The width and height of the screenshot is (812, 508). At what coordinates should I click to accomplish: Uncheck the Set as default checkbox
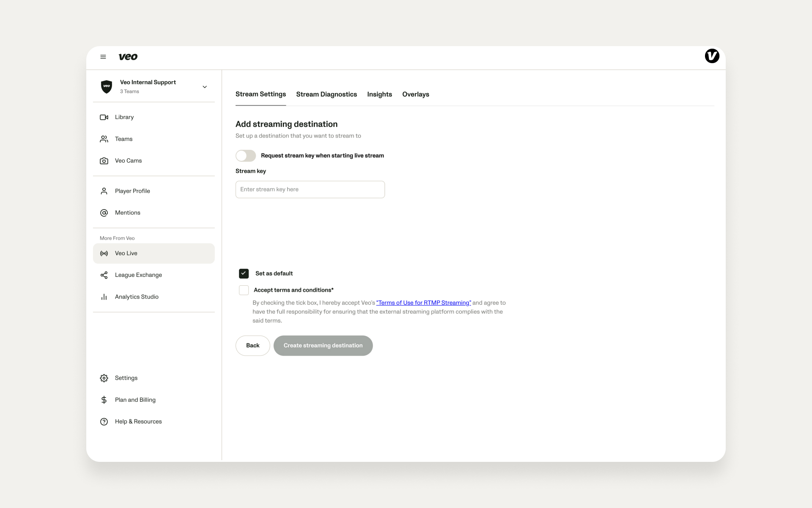(x=244, y=273)
